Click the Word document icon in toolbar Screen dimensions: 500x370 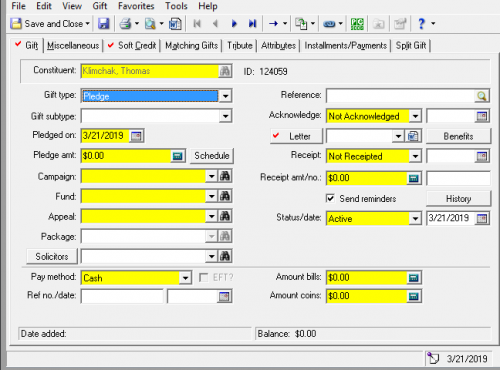pos(175,24)
